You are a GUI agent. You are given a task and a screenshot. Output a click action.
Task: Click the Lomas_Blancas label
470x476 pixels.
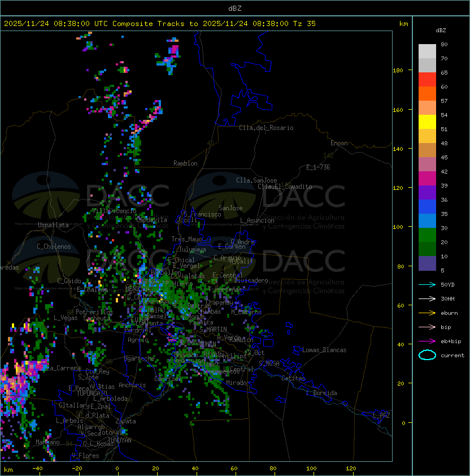[x=324, y=350]
